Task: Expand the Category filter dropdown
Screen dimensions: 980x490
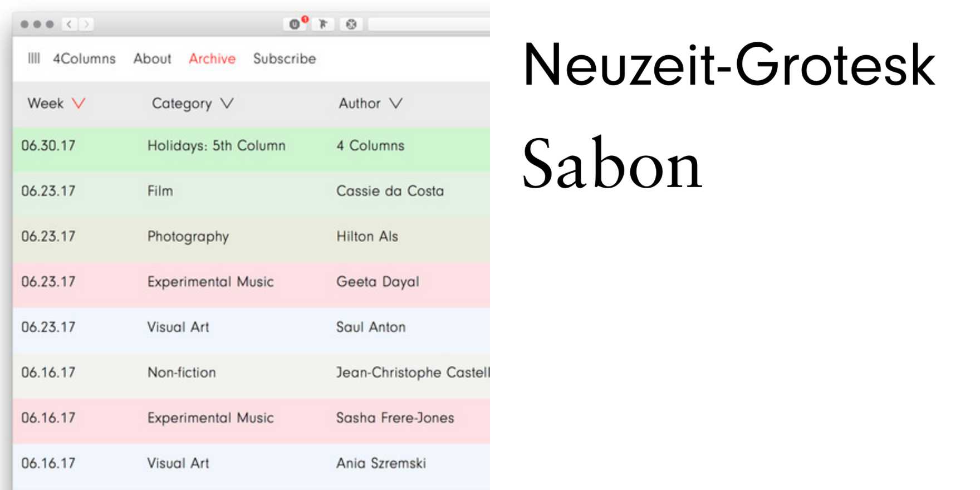Action: 226,103
